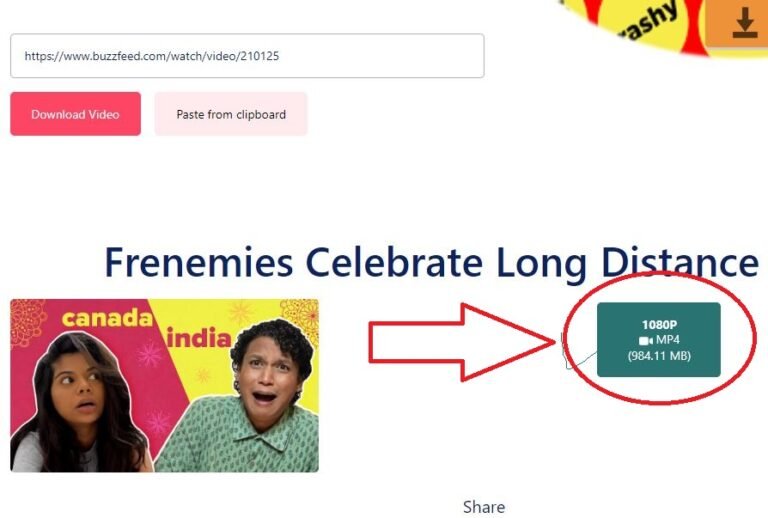Click the Frenemies Celebrate Long Distance title
The height and width of the screenshot is (518, 768).
[432, 262]
